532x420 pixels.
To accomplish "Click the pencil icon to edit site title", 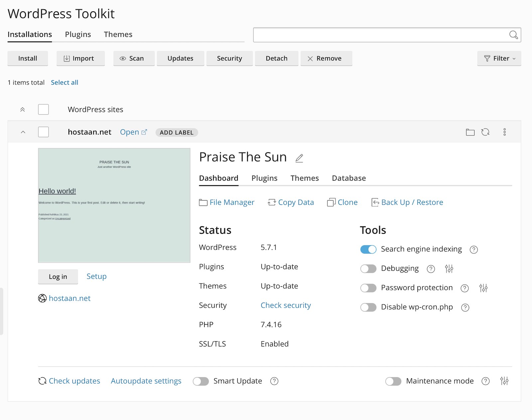I will (299, 158).
